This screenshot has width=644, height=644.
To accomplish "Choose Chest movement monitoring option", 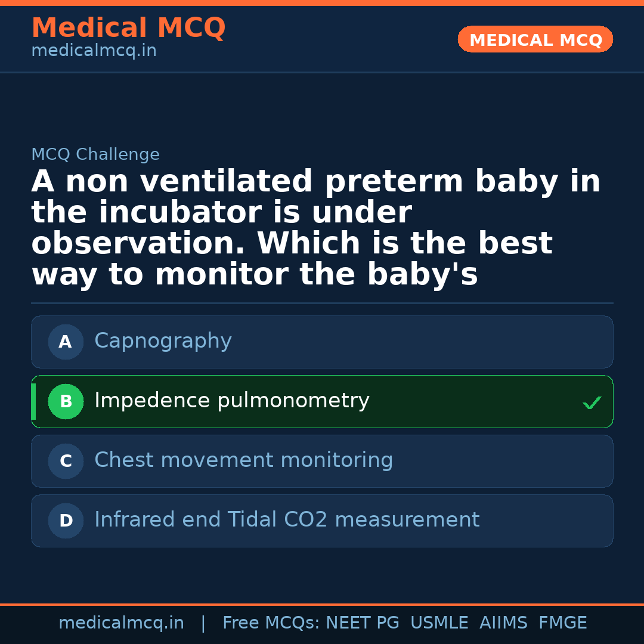I will (243, 460).
